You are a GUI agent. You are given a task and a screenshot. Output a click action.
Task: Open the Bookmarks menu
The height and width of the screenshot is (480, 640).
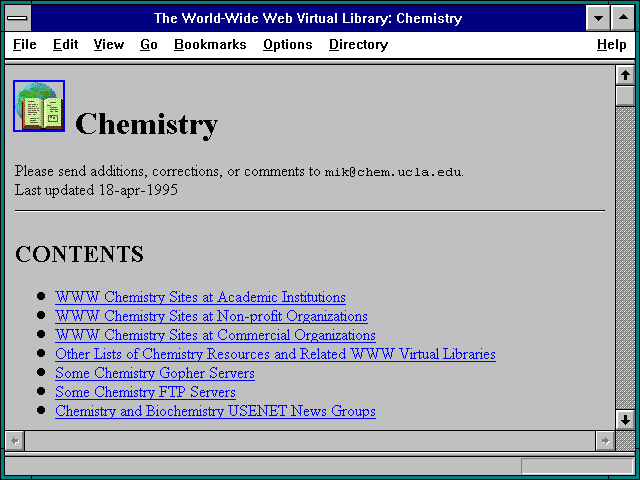[x=210, y=44]
